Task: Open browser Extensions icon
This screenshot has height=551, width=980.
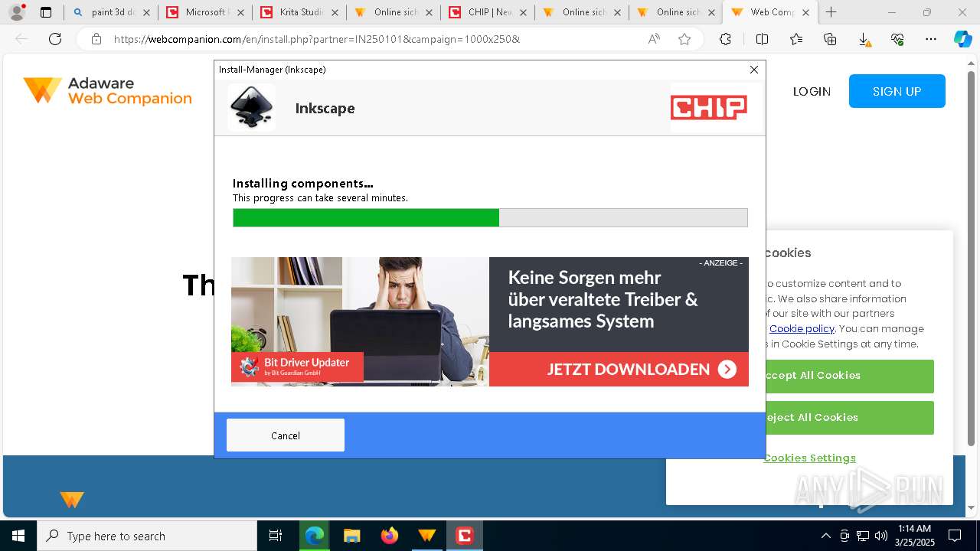Action: tap(725, 39)
